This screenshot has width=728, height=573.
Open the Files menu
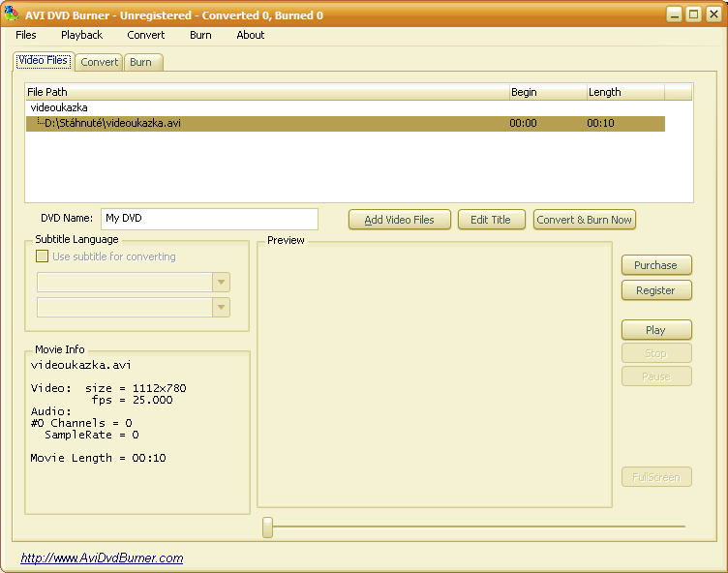(26, 35)
